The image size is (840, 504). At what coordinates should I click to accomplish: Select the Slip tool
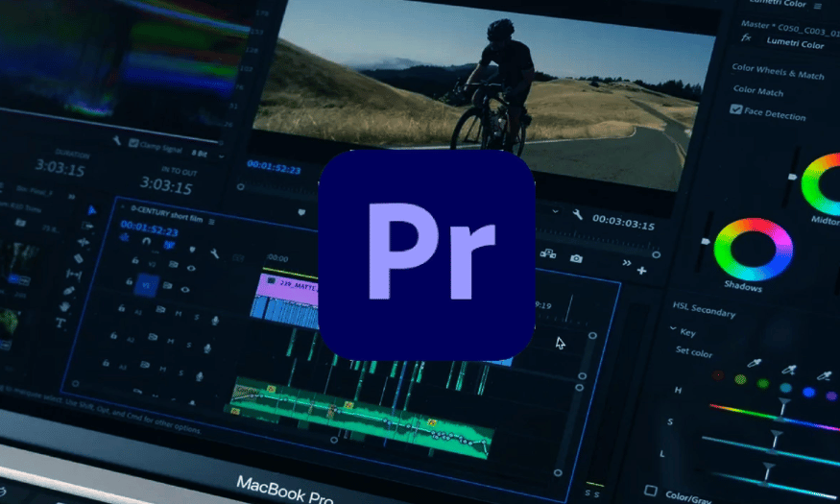(73, 276)
